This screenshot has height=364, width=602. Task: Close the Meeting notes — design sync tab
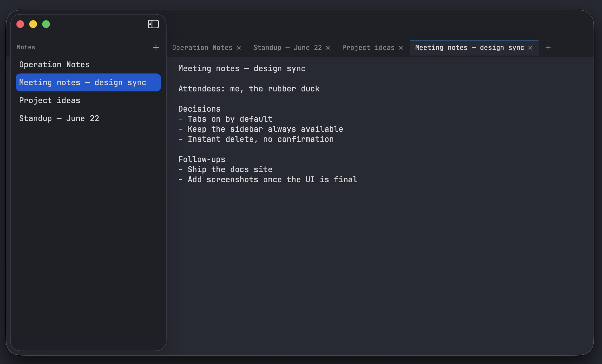[530, 48]
